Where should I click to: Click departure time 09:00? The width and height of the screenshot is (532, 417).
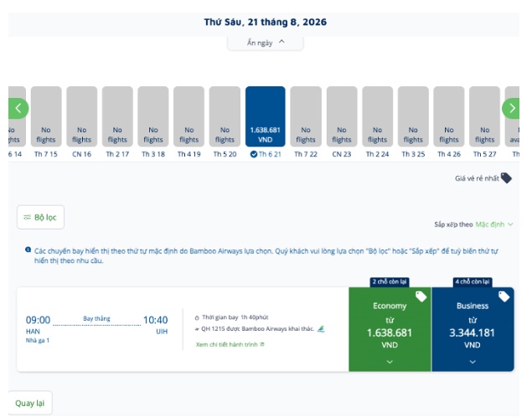(x=38, y=320)
